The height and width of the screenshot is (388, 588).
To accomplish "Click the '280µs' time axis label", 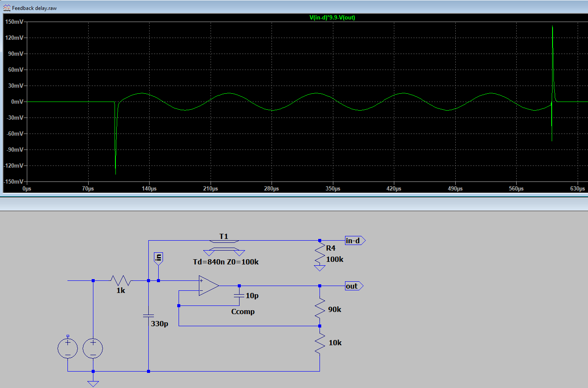I will pyautogui.click(x=272, y=188).
